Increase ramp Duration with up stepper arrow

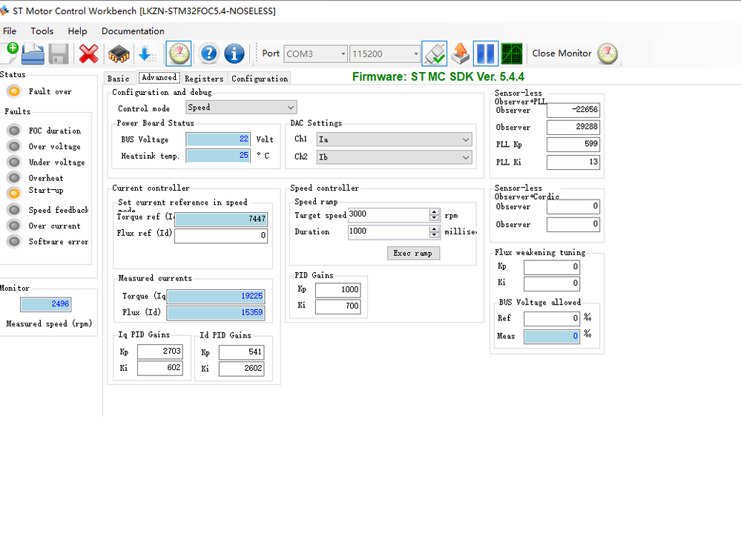click(435, 229)
